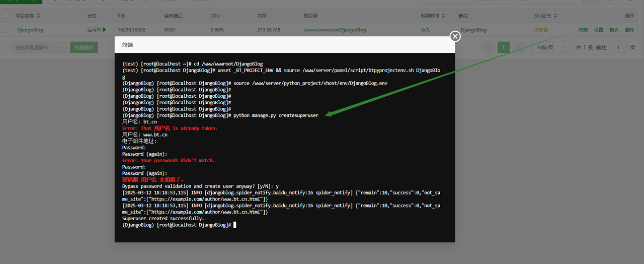Image resolution: width=644 pixels, height=264 pixels.
Task: Click 删除 to delete DjangoBlog
Action: [629, 30]
